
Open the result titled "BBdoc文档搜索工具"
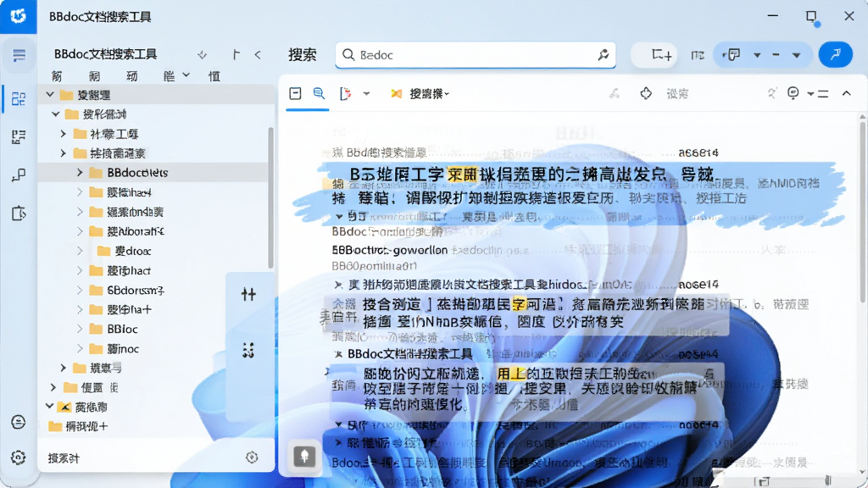(x=410, y=354)
